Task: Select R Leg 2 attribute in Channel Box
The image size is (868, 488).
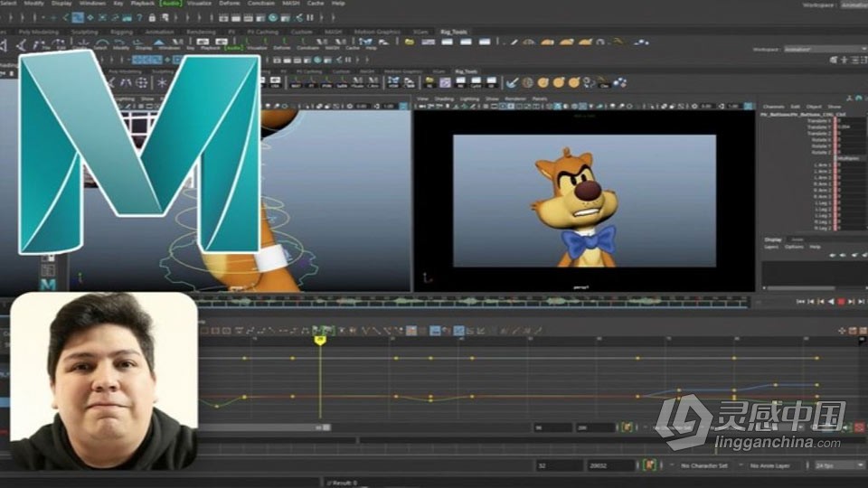Action: pos(822,228)
